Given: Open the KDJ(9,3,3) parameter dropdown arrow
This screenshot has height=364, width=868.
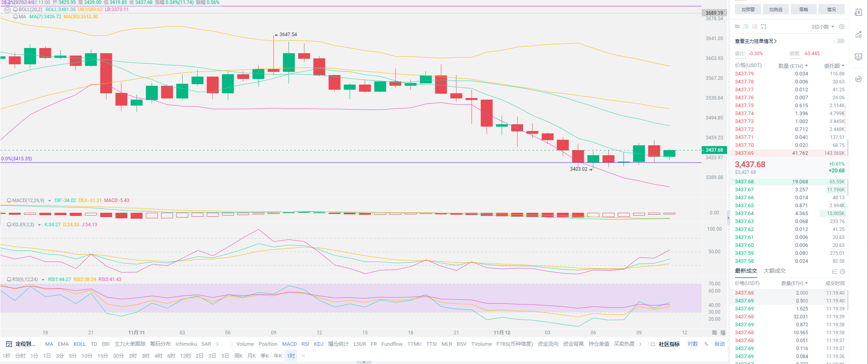Looking at the screenshot, I should point(39,225).
